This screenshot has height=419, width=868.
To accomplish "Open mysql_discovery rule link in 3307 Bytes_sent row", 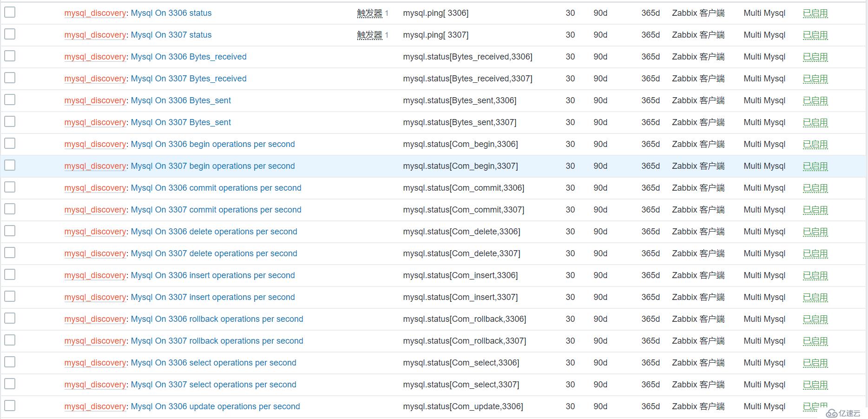I will (95, 122).
